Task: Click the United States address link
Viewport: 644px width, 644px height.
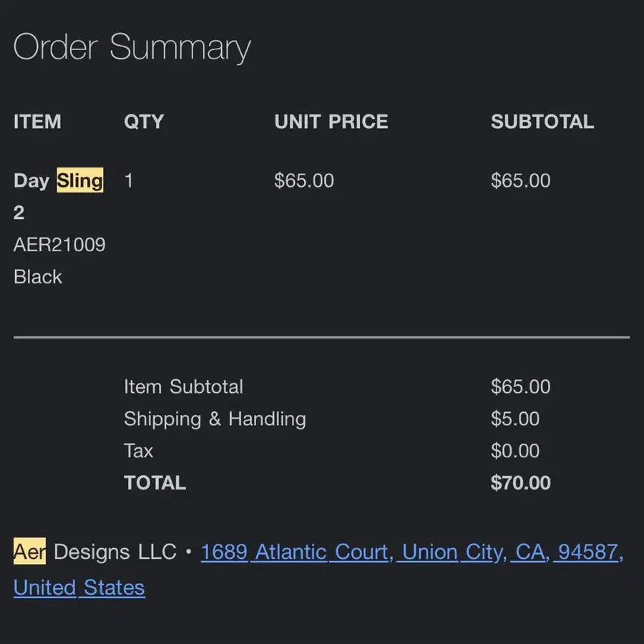Action: (x=79, y=587)
